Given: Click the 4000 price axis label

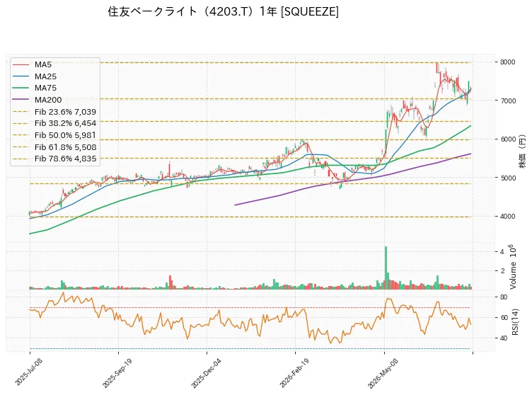Looking at the screenshot, I should coord(507,217).
